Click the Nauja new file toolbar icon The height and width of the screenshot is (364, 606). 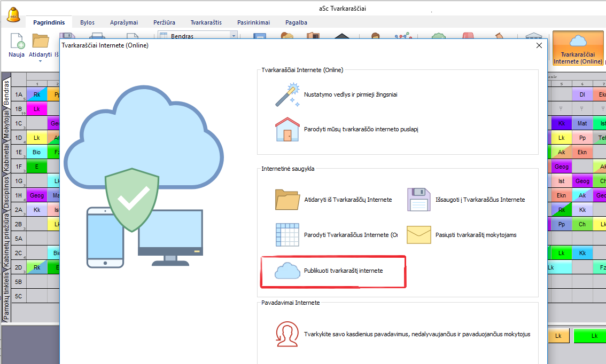coord(17,45)
